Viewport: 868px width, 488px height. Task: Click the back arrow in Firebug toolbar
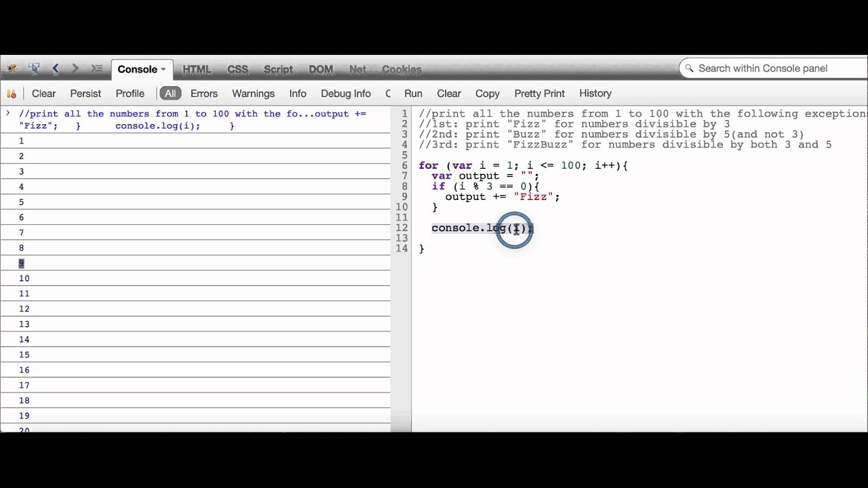(56, 68)
